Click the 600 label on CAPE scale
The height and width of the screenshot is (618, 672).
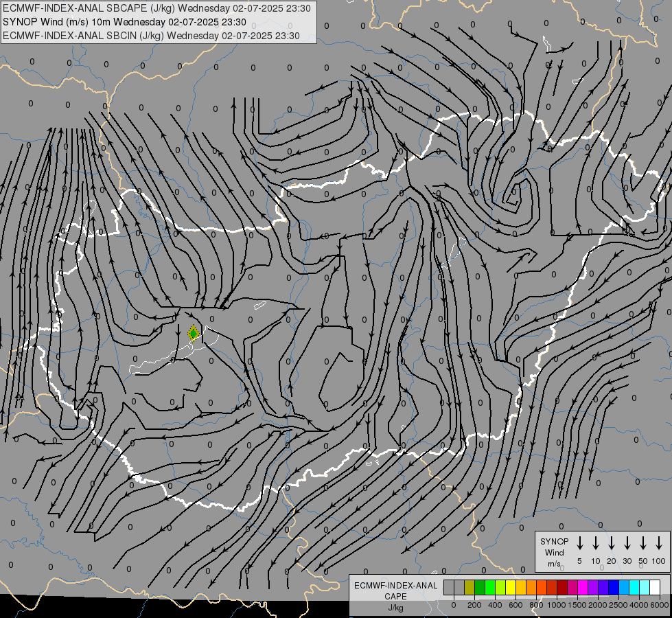[x=515, y=605]
